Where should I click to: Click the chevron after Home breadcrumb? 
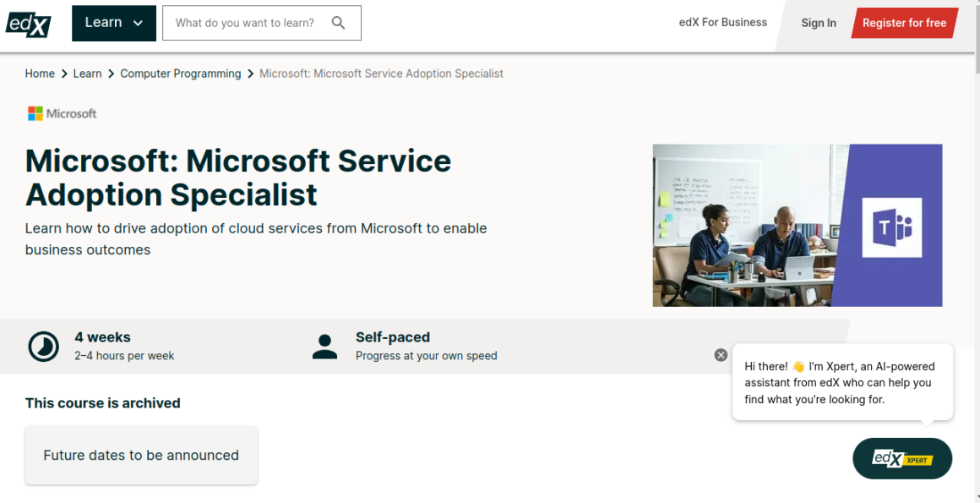coord(63,74)
